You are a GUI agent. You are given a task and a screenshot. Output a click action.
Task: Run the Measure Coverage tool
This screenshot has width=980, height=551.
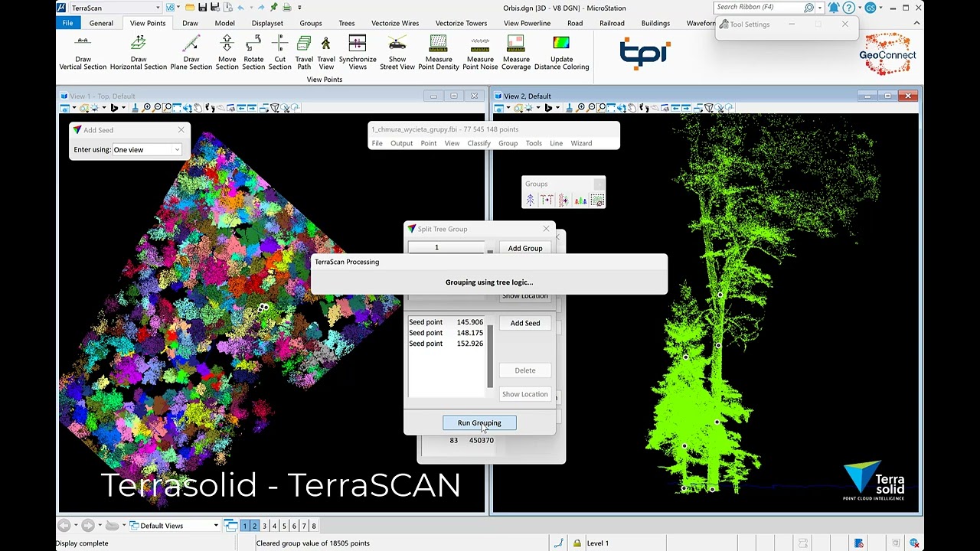[x=516, y=53]
